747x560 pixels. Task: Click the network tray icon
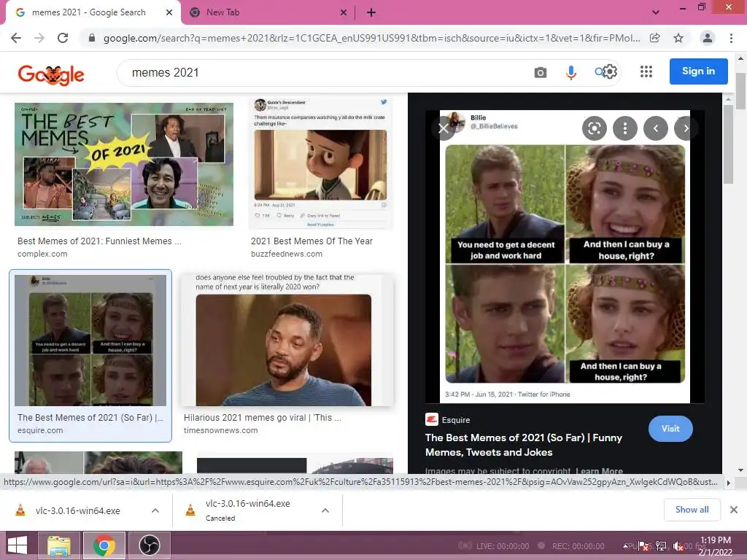(x=661, y=546)
